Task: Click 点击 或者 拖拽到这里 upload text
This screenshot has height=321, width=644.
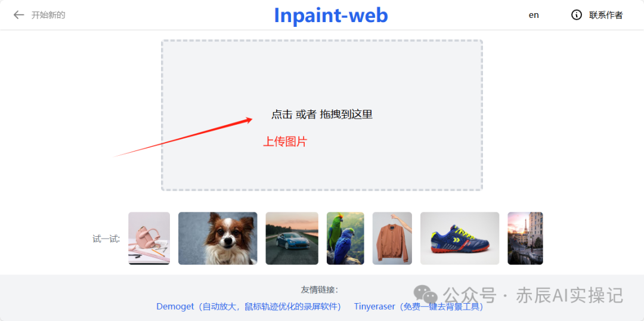Action: click(321, 115)
